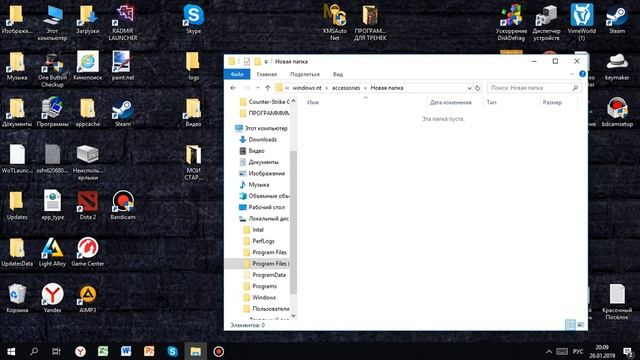Click navigation pane scroll down arrow
Screen dimensions: 640x360
(293, 316)
